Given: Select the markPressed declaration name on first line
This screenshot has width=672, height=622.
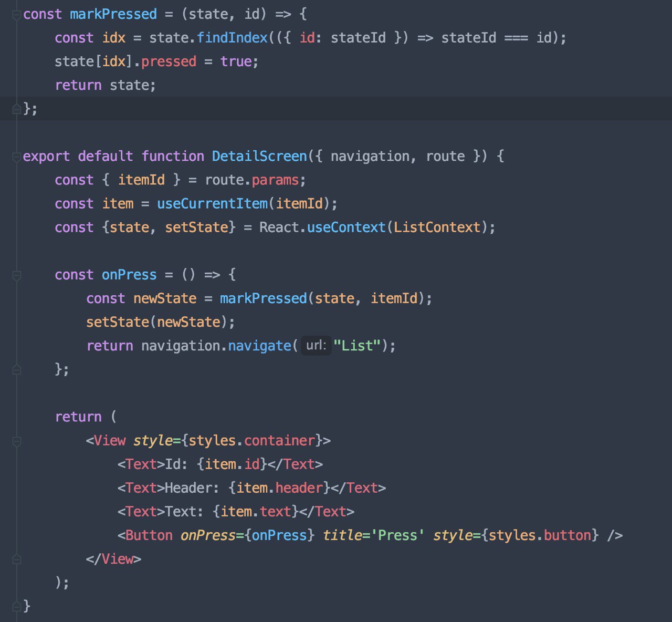Looking at the screenshot, I should pyautogui.click(x=113, y=14).
